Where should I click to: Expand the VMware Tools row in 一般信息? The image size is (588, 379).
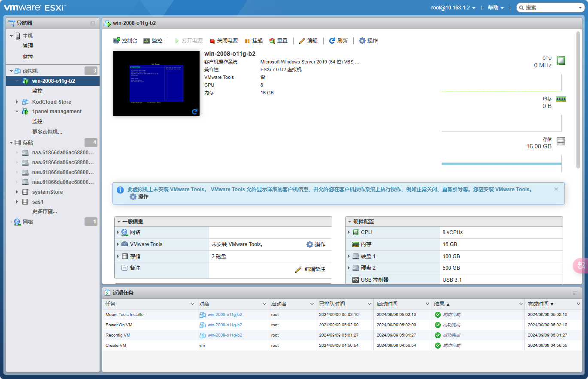pyautogui.click(x=118, y=244)
